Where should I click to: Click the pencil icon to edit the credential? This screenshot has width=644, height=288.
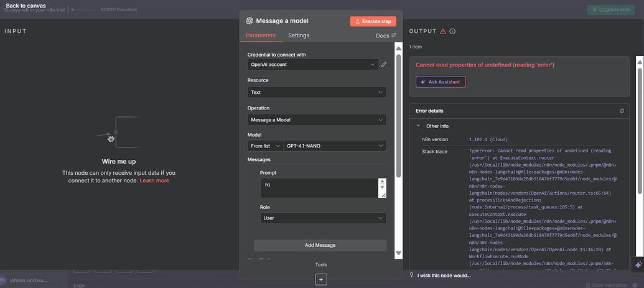click(x=384, y=64)
